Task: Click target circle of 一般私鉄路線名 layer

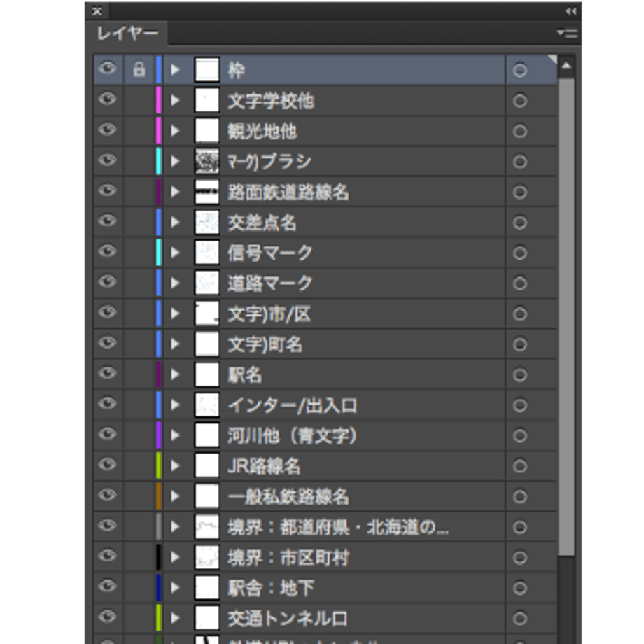Action: [520, 496]
